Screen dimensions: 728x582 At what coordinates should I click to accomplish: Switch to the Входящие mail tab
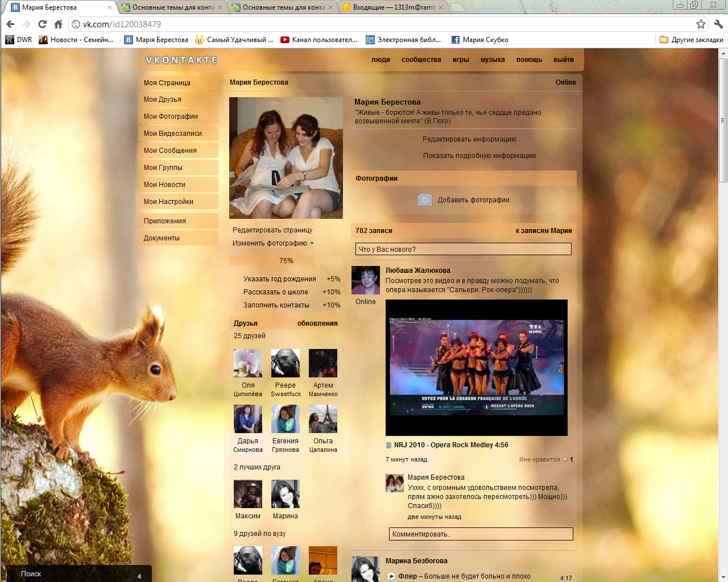[394, 7]
